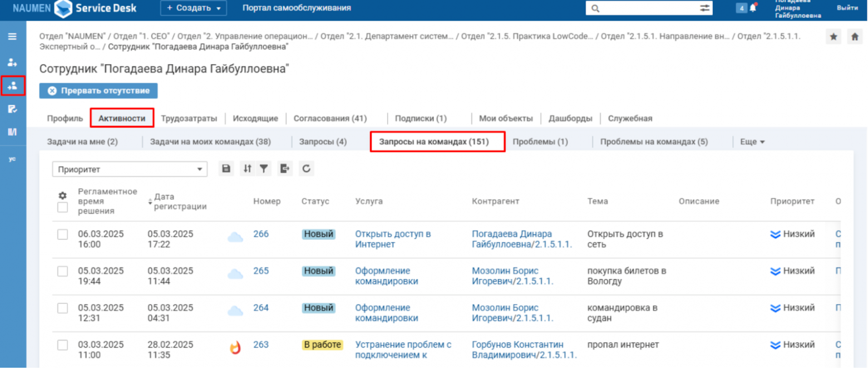This screenshot has height=368, width=868.
Task: Open "Портал самообслуживания" link
Action: pyautogui.click(x=297, y=8)
